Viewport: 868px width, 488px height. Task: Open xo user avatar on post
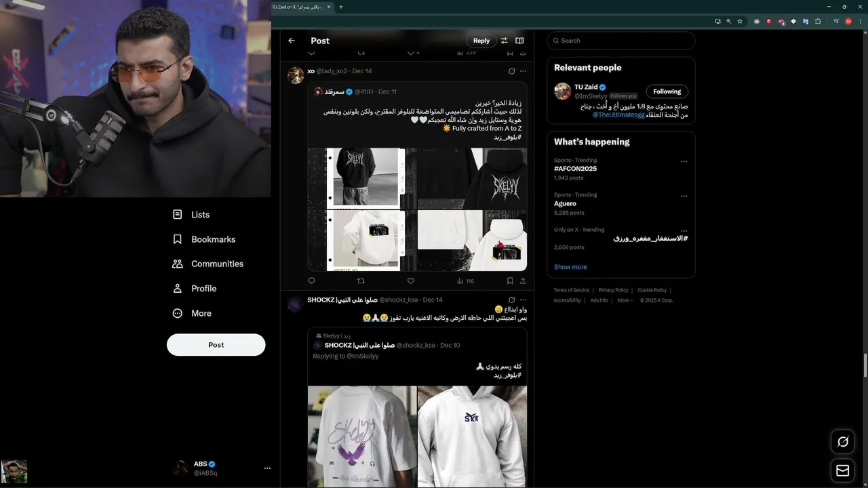(x=296, y=75)
